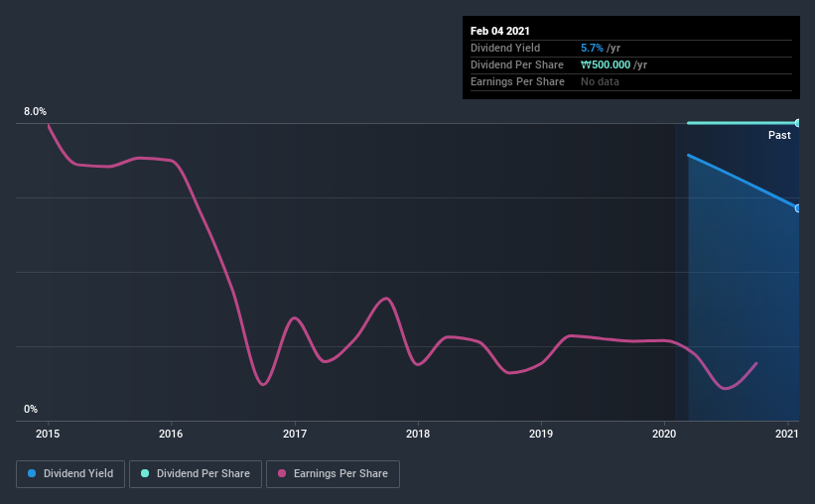The width and height of the screenshot is (815, 504).
Task: Toggle the Dividend Yield legend button
Action: click(x=70, y=474)
